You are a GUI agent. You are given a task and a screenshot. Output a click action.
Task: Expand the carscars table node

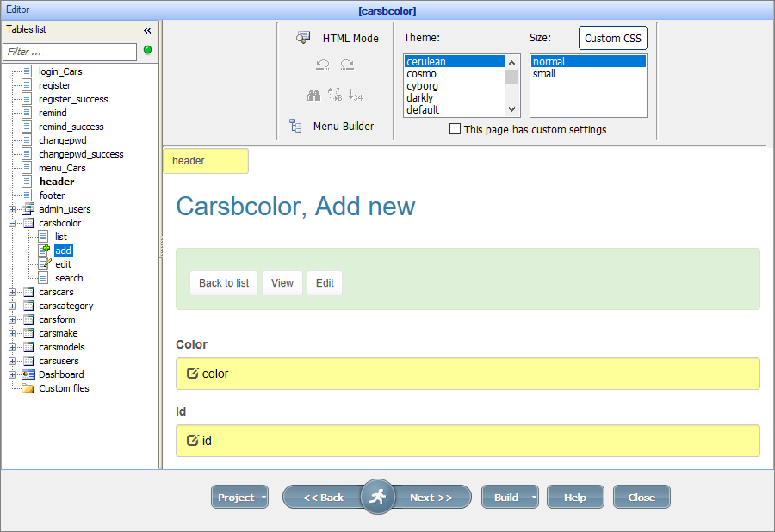[x=13, y=292]
